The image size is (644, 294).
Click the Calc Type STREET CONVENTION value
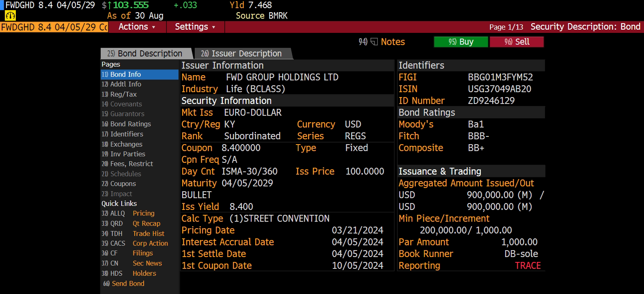click(x=280, y=218)
